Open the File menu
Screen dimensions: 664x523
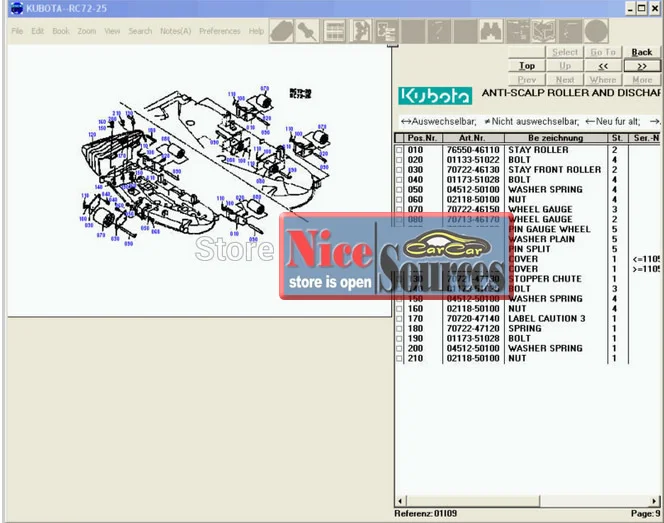(x=17, y=31)
